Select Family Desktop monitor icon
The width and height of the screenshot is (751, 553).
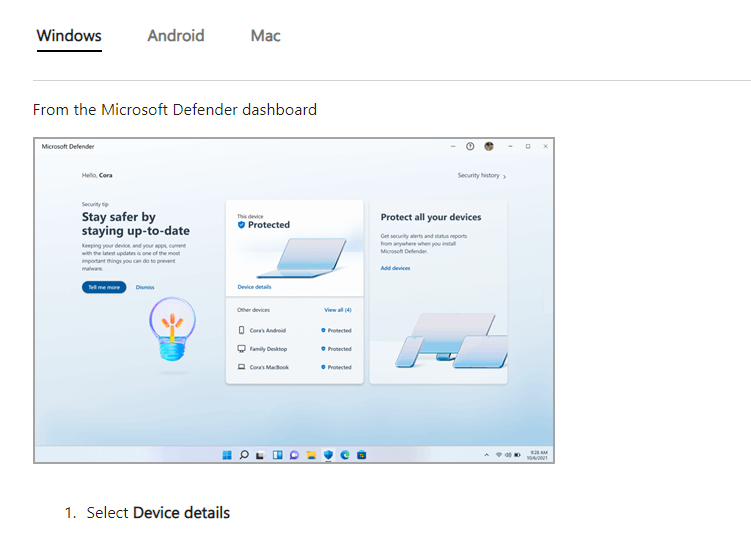click(x=241, y=349)
